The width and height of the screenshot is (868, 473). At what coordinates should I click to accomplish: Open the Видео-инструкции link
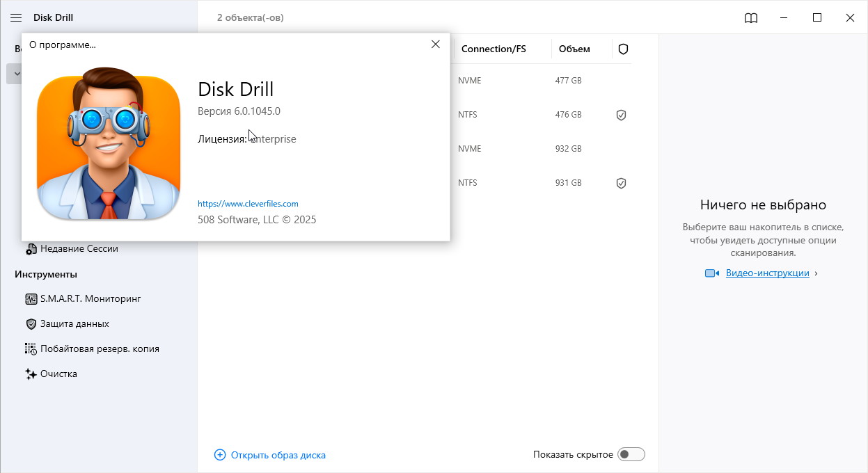click(768, 273)
